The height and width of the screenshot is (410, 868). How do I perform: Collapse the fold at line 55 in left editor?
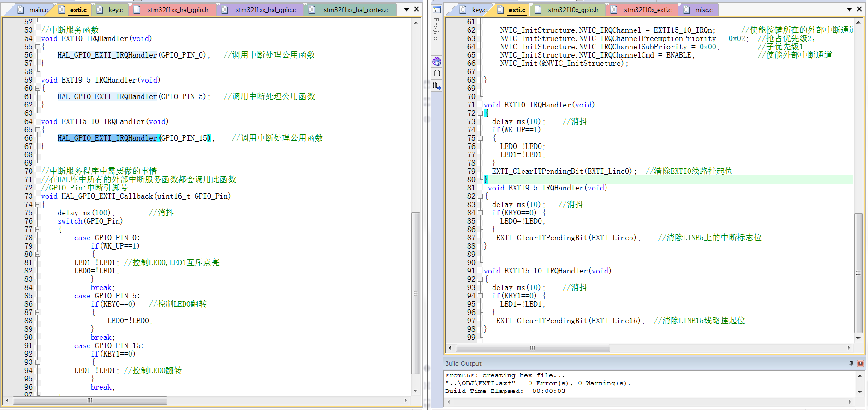pyautogui.click(x=38, y=47)
